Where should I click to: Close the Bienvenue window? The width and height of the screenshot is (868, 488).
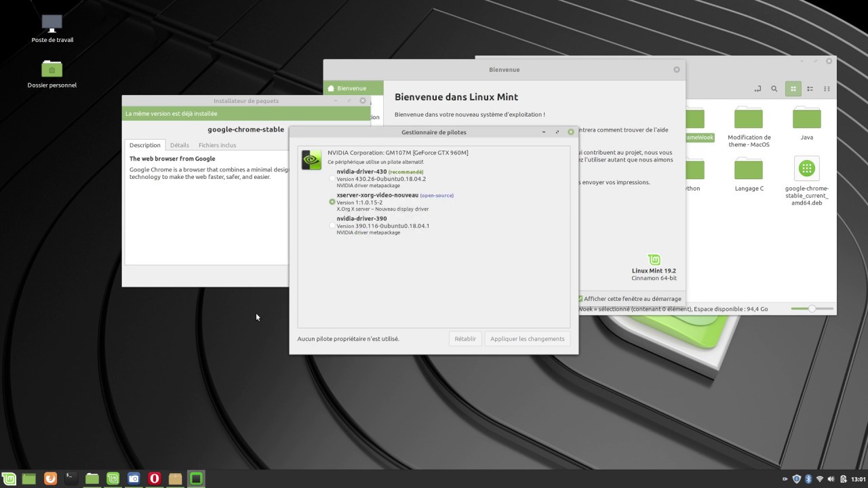coord(677,70)
